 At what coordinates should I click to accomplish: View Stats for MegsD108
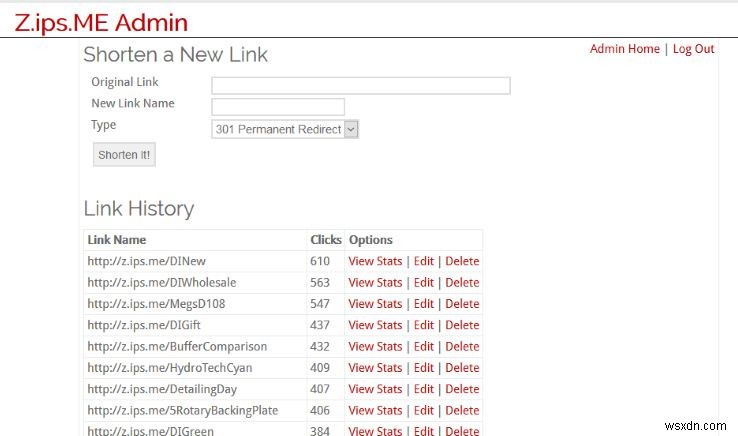click(x=375, y=304)
